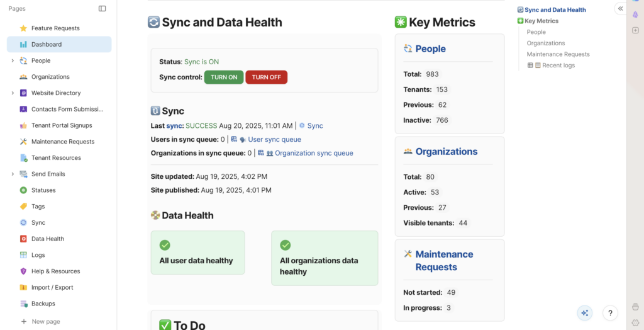Click New page at sidebar bottom
Viewport: 644px width, 330px height.
pos(45,321)
